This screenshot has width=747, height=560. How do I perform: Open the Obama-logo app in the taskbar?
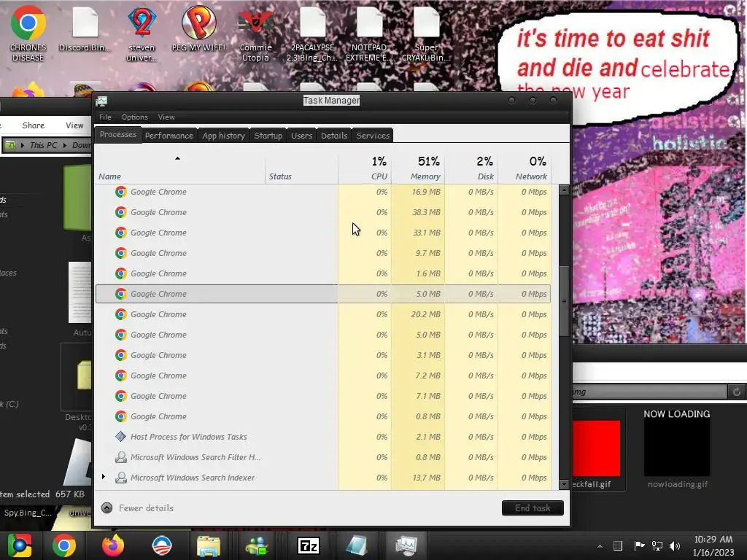[161, 545]
